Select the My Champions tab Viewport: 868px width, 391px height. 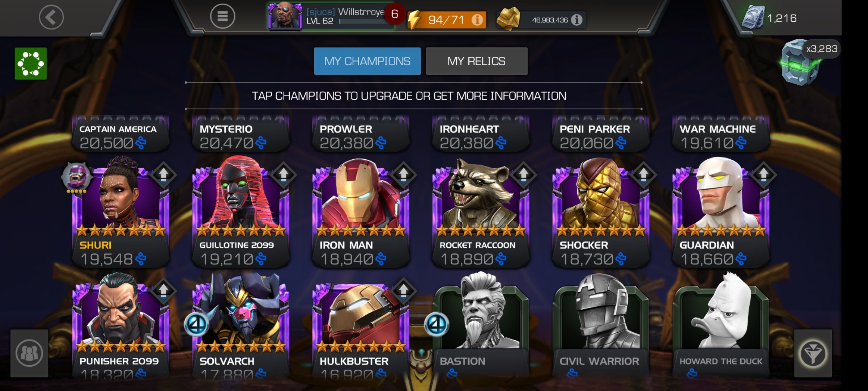(x=367, y=61)
